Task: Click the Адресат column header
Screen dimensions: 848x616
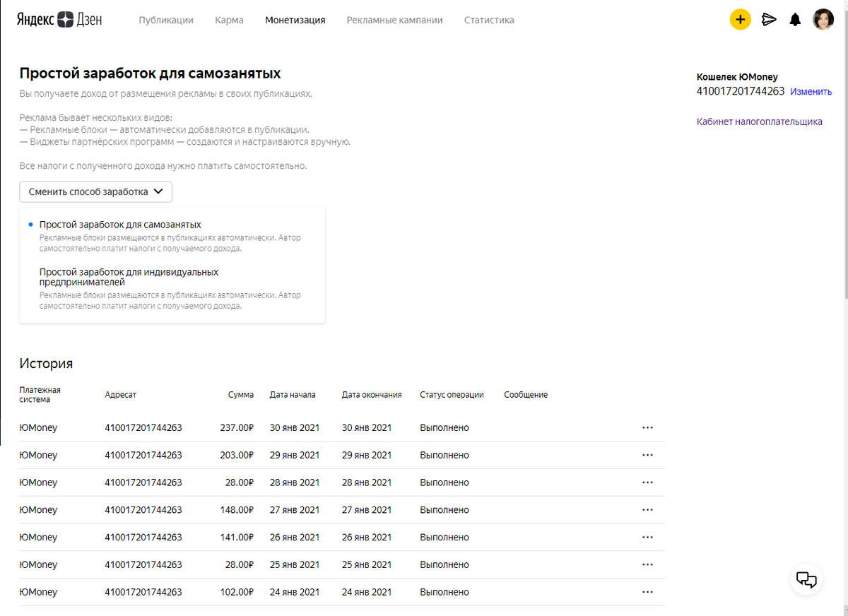Action: [120, 395]
